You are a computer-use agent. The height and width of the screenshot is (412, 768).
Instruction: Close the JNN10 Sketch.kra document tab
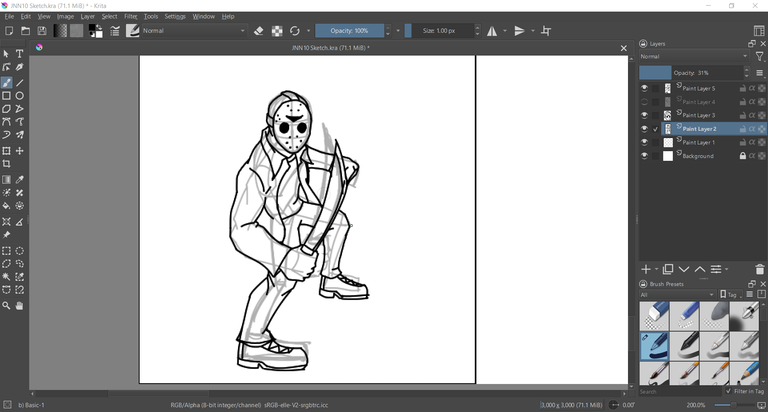624,48
